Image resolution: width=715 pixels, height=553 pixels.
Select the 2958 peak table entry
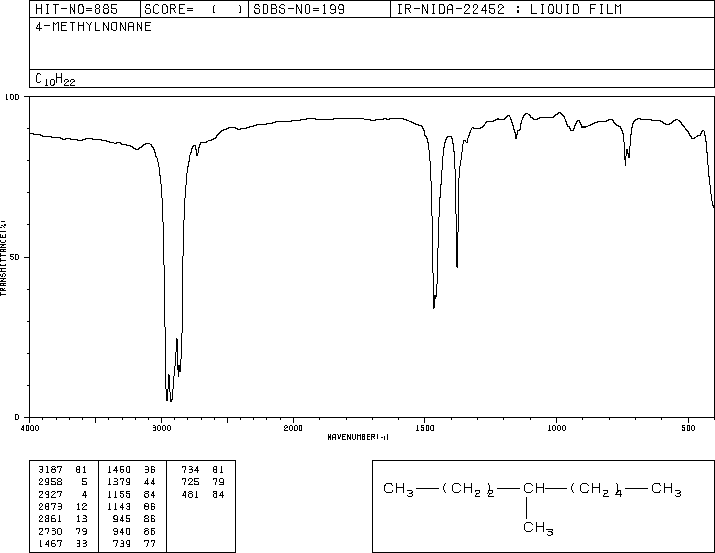tap(62, 482)
